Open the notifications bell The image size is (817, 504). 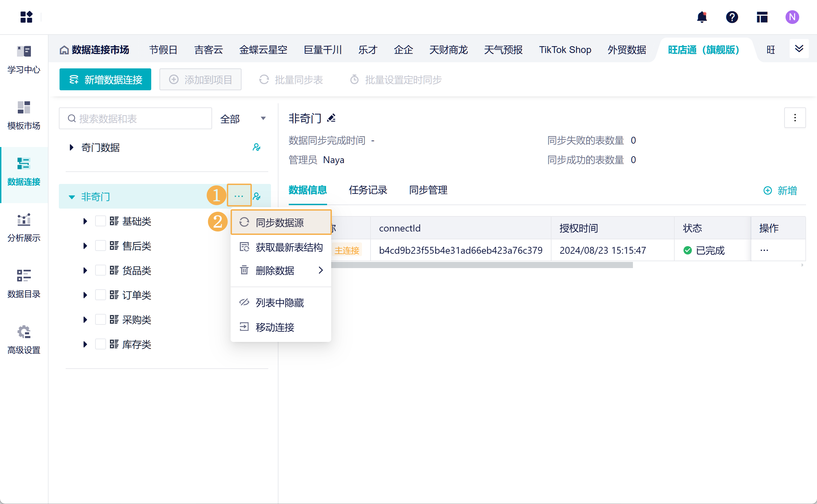tap(702, 17)
